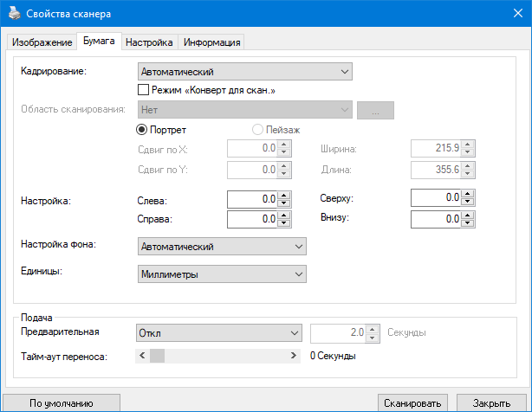Click into the Слева value field
The image size is (532, 412).
[x=251, y=200]
